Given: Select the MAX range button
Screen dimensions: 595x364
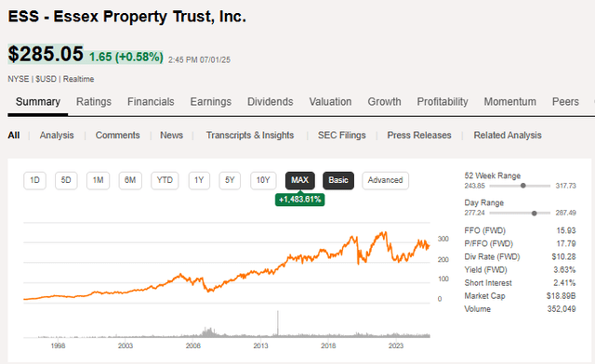Looking at the screenshot, I should point(299,180).
